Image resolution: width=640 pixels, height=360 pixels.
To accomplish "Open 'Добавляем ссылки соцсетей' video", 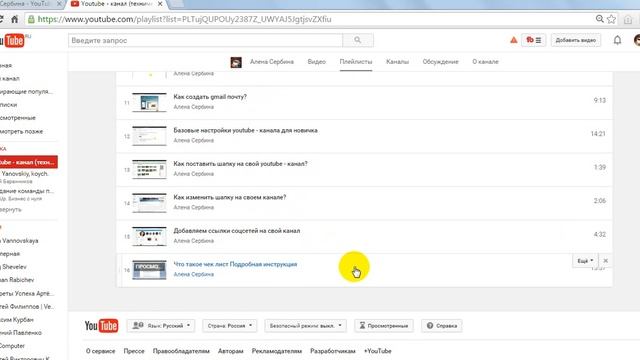I will click(237, 231).
